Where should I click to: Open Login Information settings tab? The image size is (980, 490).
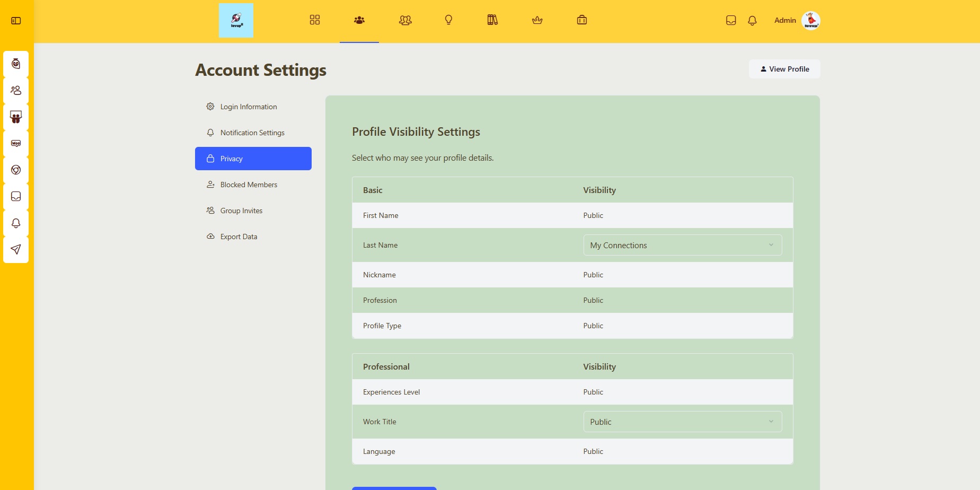coord(248,107)
